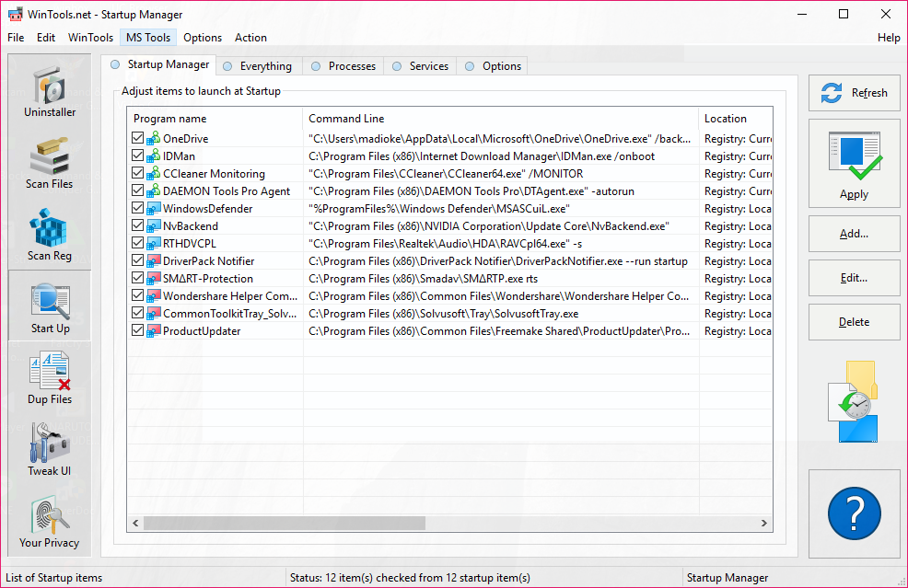The image size is (908, 588).
Task: Toggle the SMΔRT-Protection checkbox
Action: point(137,278)
